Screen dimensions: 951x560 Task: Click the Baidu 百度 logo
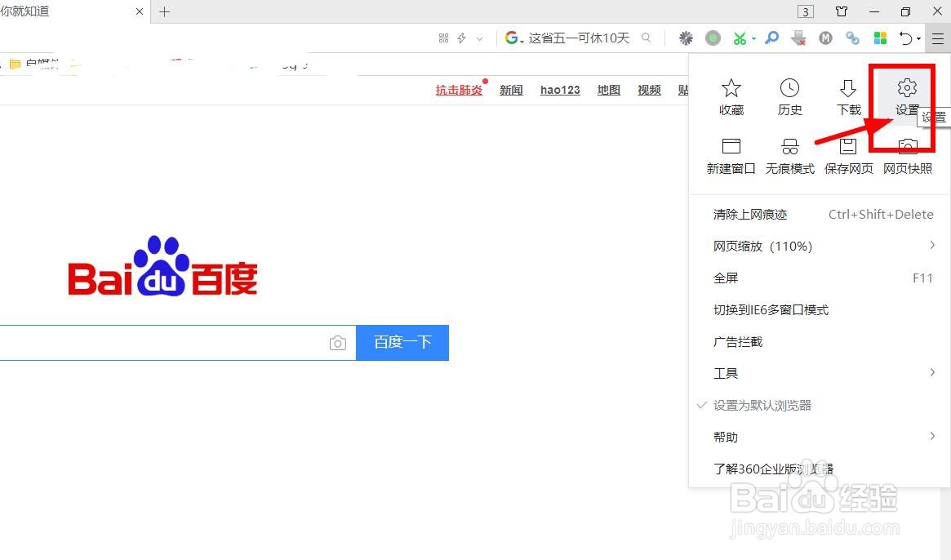tap(162, 266)
